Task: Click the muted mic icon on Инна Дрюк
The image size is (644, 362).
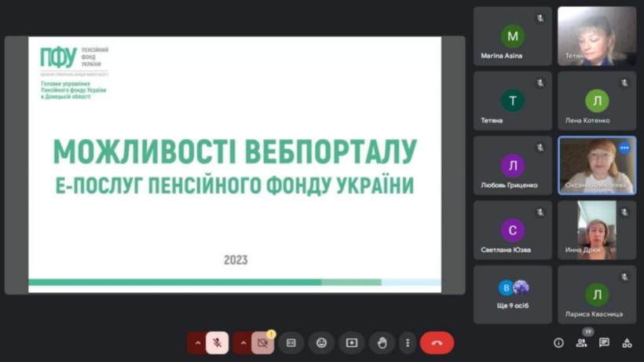Action: tap(624, 212)
